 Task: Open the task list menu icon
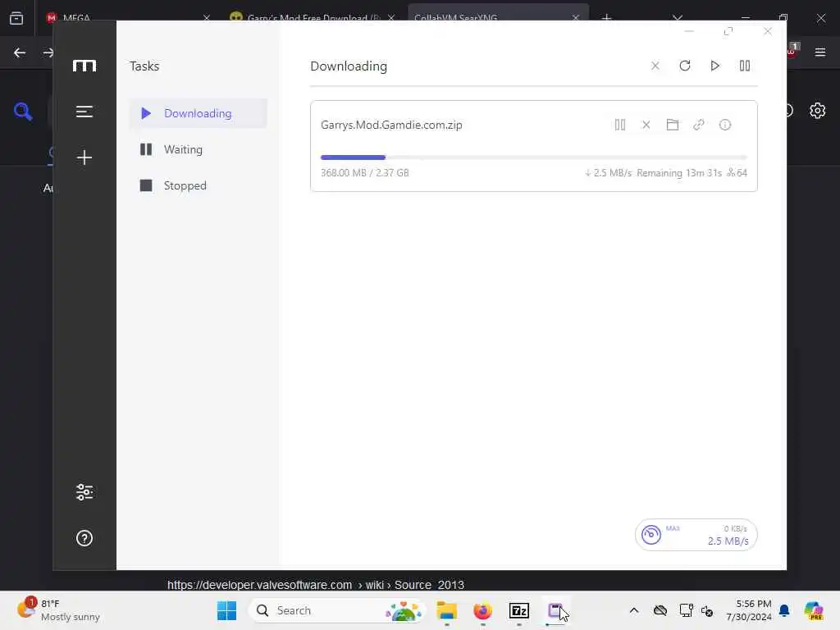pyautogui.click(x=84, y=112)
